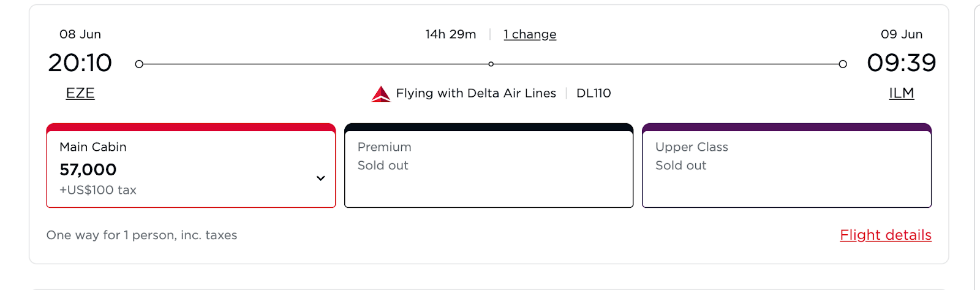View the 1 change stop details

click(x=530, y=34)
